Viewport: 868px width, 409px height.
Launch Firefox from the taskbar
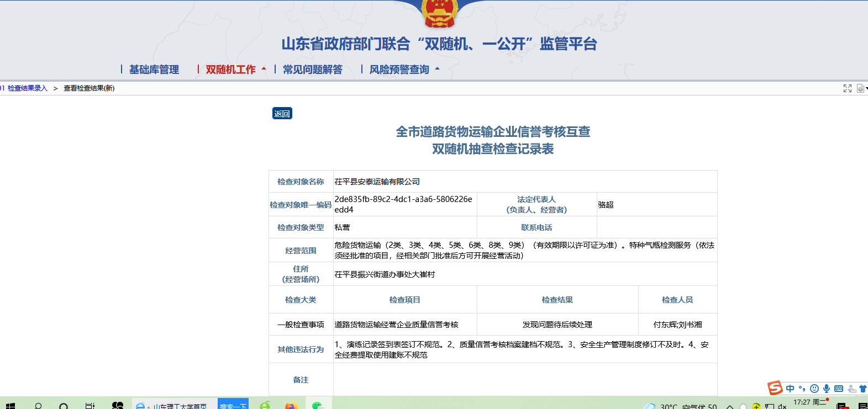pyautogui.click(x=291, y=406)
